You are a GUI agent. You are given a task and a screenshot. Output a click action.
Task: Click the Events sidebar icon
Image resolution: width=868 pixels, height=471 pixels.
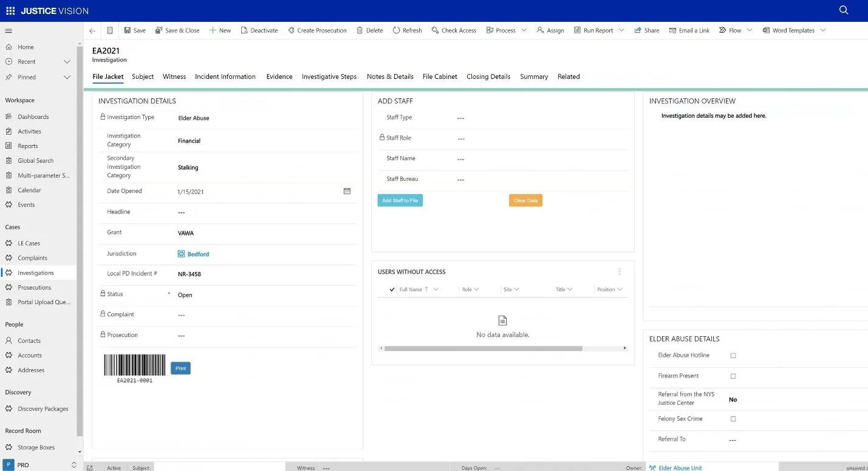9,205
